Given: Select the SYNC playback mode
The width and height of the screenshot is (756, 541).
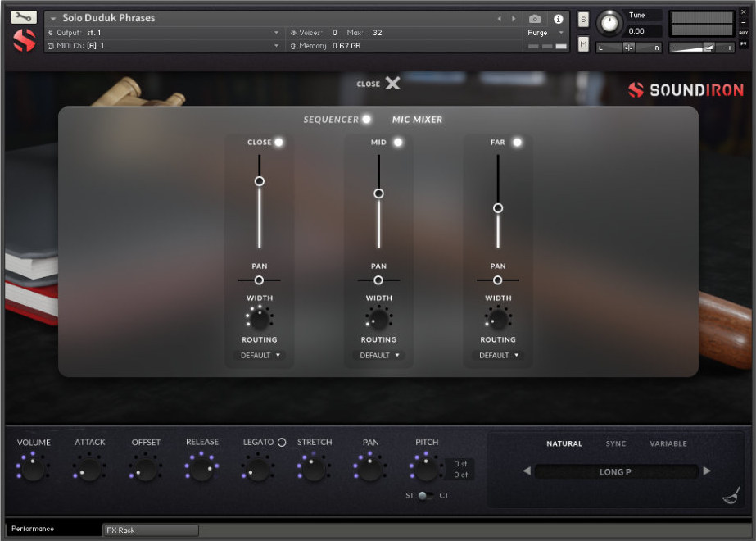Looking at the screenshot, I should (x=615, y=443).
